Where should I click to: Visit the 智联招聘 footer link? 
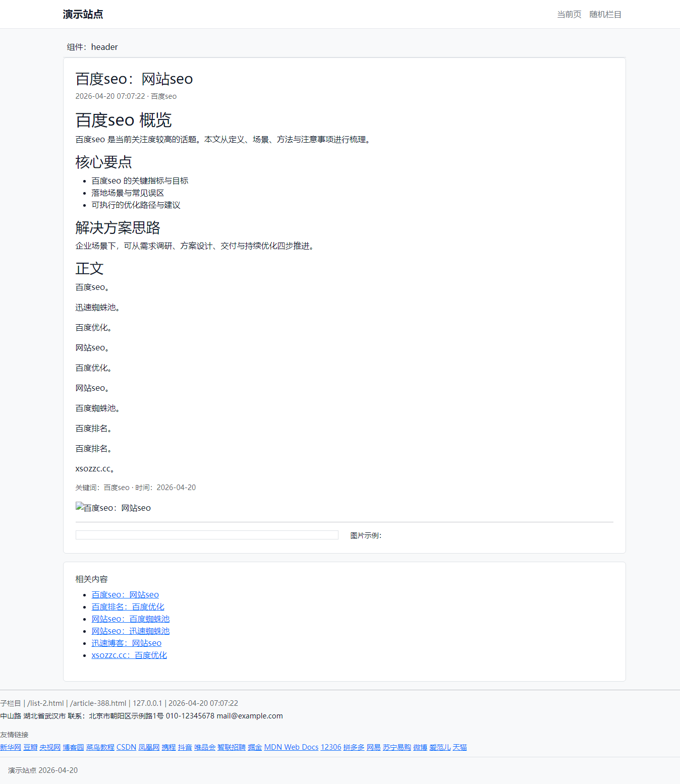[232, 747]
